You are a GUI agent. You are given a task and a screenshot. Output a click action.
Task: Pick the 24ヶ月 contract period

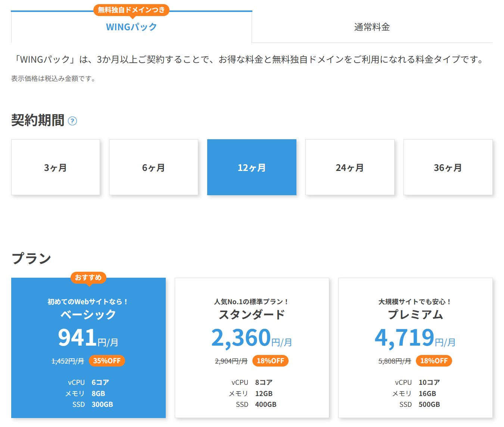pyautogui.click(x=350, y=168)
